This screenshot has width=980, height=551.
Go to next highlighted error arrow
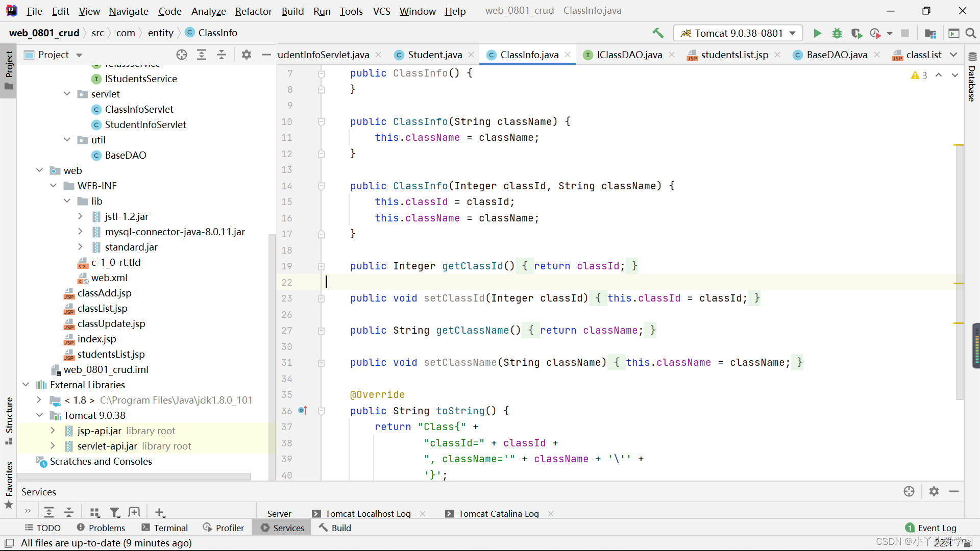[954, 75]
